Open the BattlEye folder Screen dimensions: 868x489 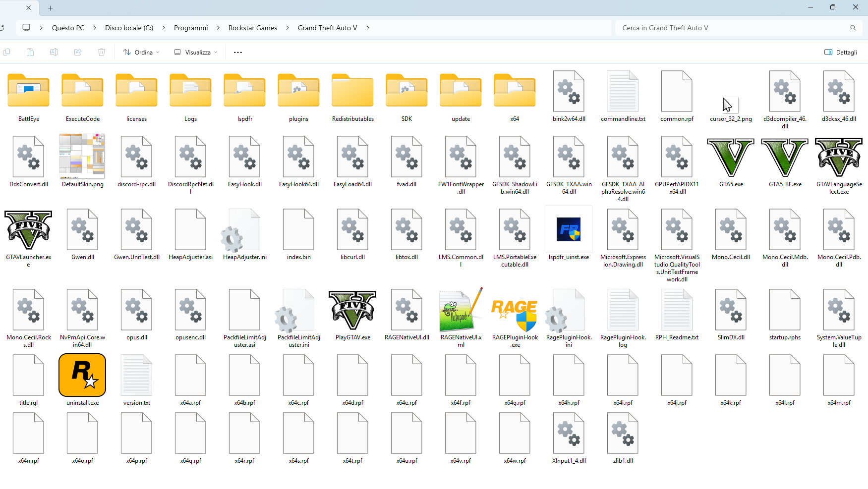pos(28,90)
